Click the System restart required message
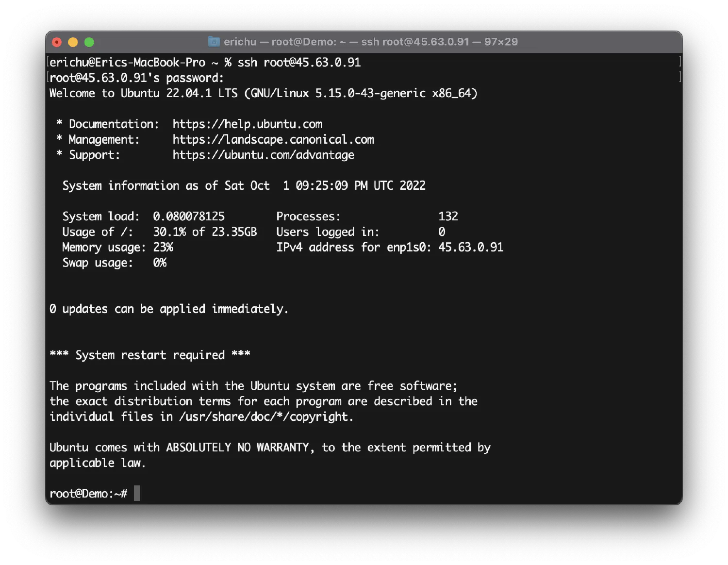Viewport: 728px width, 565px height. (x=150, y=355)
